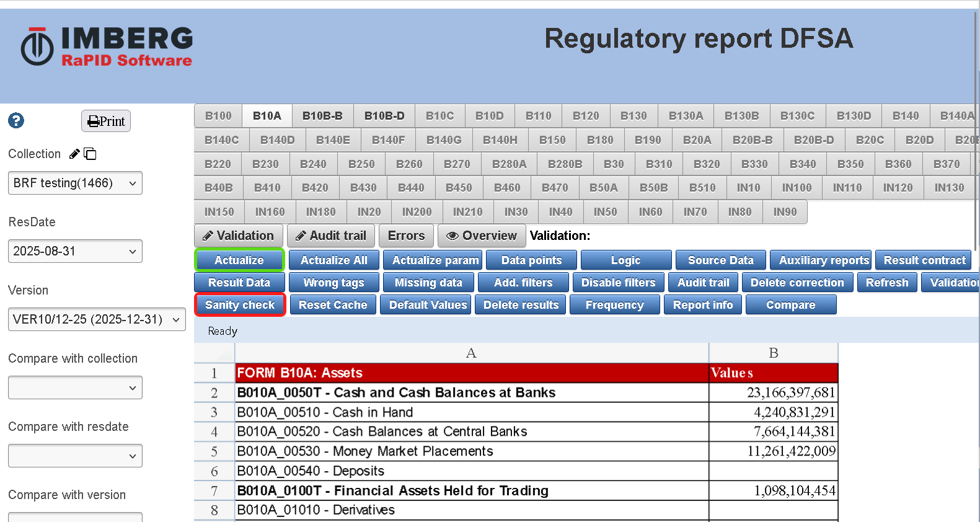
Task: Open the Validation button with pencil icon
Action: pos(238,236)
